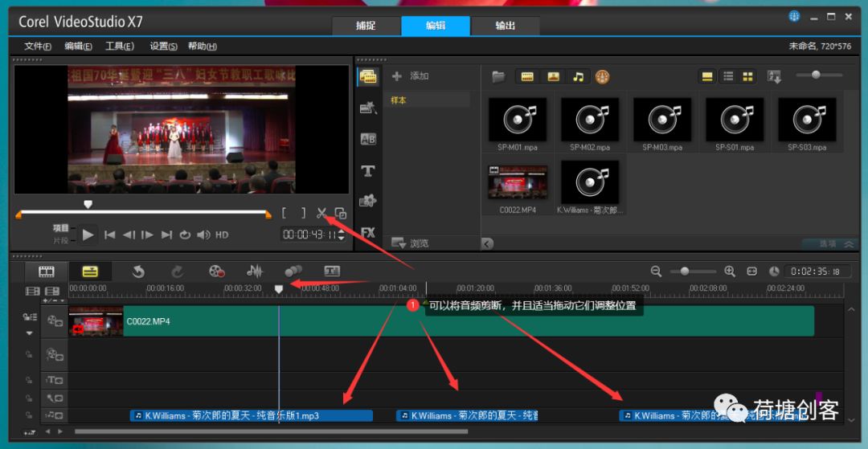Open the 文件(F) menu
This screenshot has height=449, width=868.
tap(38, 47)
